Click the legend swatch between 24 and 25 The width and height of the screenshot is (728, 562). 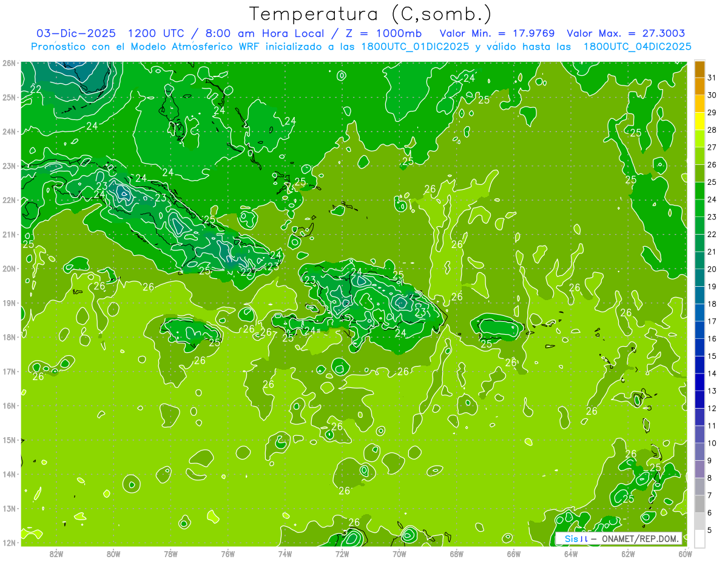tap(699, 191)
